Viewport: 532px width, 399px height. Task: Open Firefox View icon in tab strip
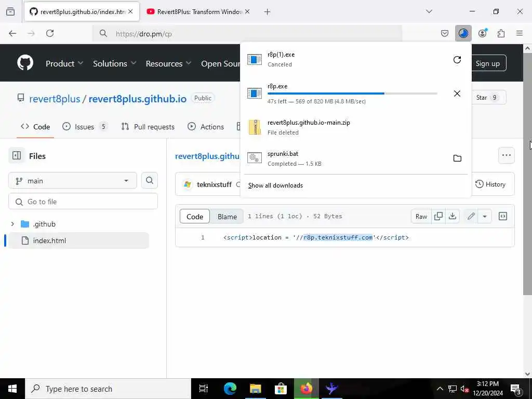coord(10,11)
